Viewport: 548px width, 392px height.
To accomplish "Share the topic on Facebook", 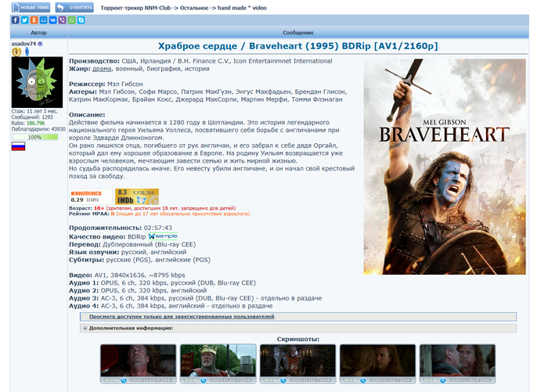I will (16, 20).
